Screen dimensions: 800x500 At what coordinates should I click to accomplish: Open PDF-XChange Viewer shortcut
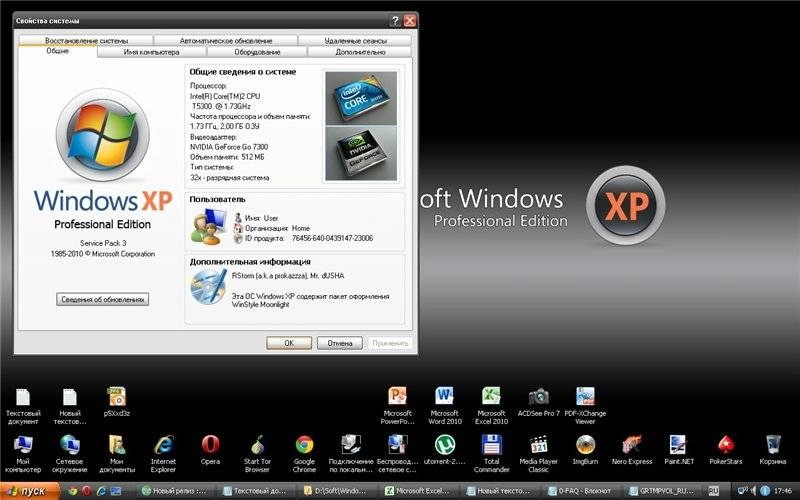pyautogui.click(x=585, y=406)
